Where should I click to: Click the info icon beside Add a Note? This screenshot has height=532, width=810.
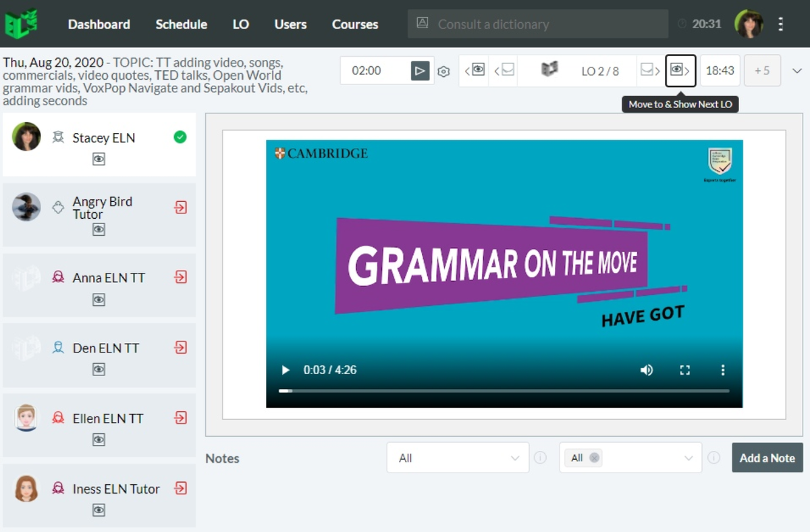[x=713, y=458]
